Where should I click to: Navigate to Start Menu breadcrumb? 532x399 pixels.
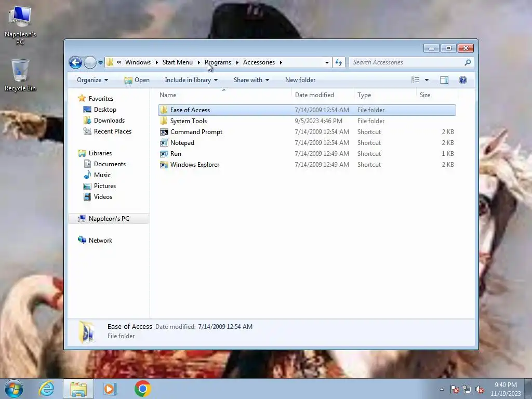[x=178, y=62]
